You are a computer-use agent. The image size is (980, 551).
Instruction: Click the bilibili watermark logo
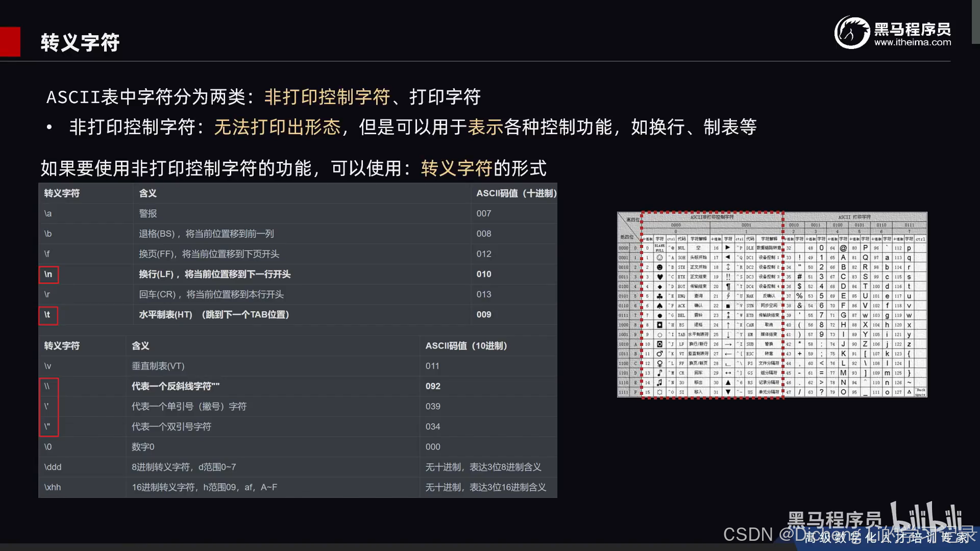tap(925, 516)
